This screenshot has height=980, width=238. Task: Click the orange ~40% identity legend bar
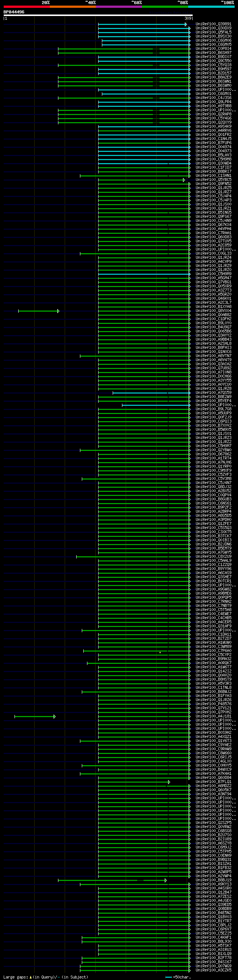pos(73,6)
